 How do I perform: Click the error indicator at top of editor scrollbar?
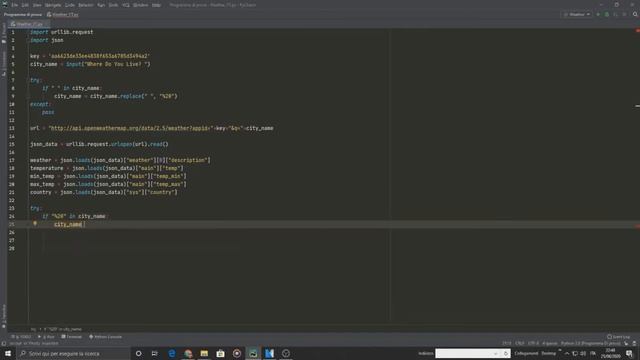point(637,31)
